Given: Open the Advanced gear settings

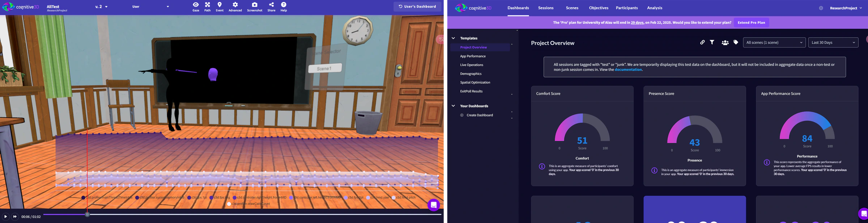Looking at the screenshot, I should pos(235,7).
